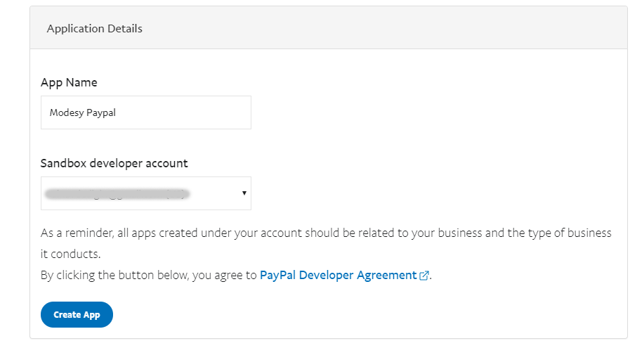Click the sandbox account dropdown arrow
The image size is (644, 348).
pos(244,193)
